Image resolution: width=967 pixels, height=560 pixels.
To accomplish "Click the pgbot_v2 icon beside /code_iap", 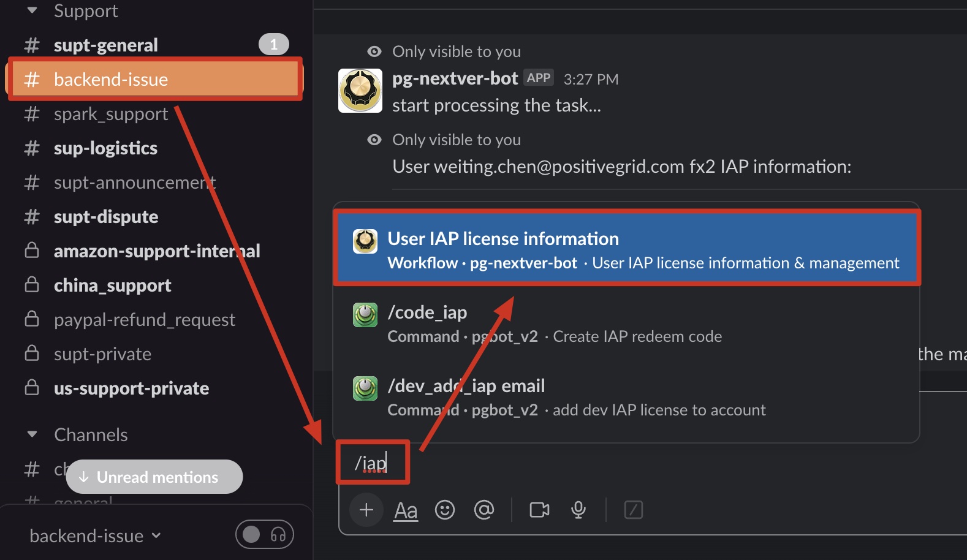I will (x=365, y=315).
